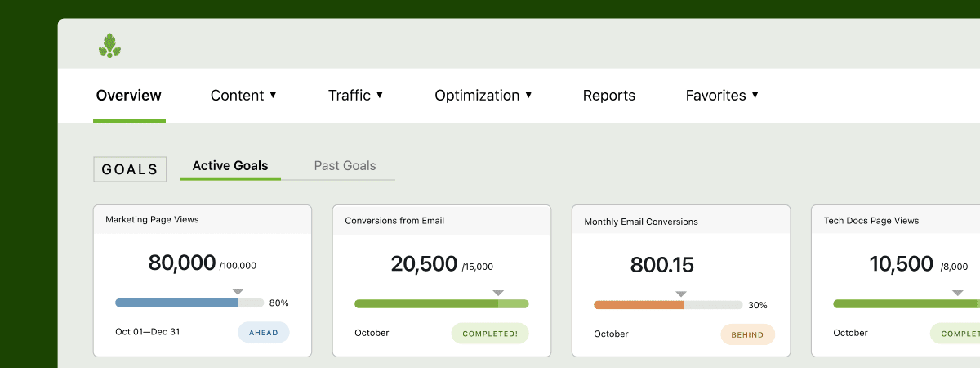Click the target marker above Marketing Page Views bar

[x=238, y=292]
